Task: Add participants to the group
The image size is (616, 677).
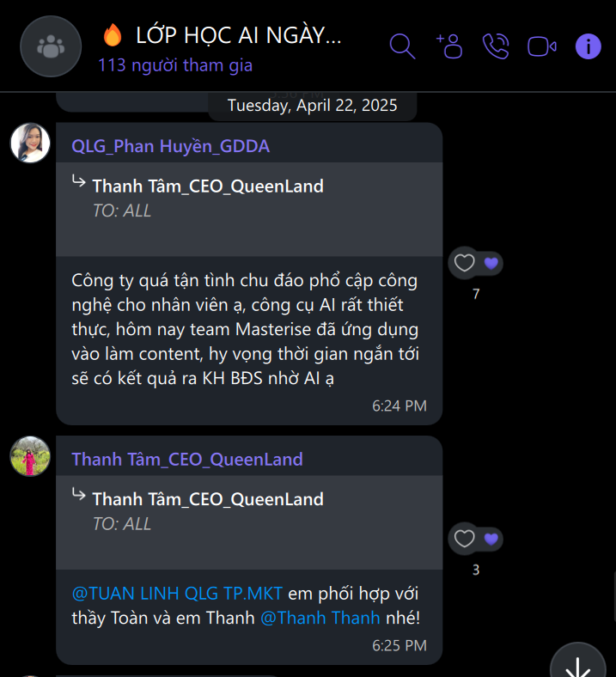Action: click(449, 46)
